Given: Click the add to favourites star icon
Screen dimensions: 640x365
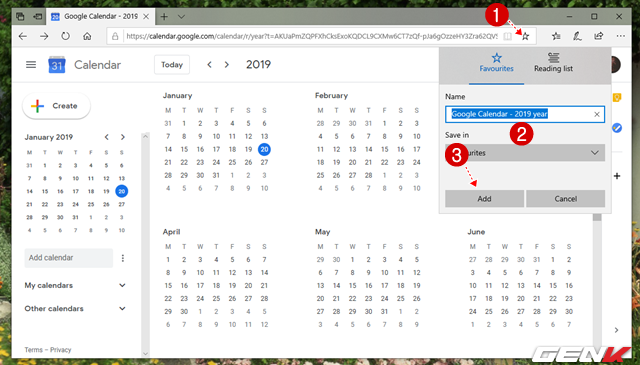Looking at the screenshot, I should [x=526, y=36].
